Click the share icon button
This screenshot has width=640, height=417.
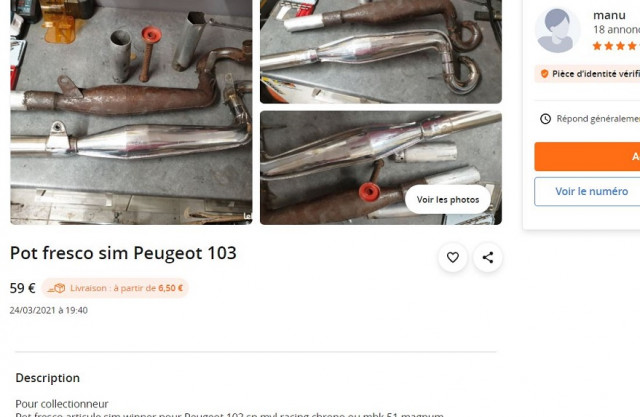coord(488,257)
